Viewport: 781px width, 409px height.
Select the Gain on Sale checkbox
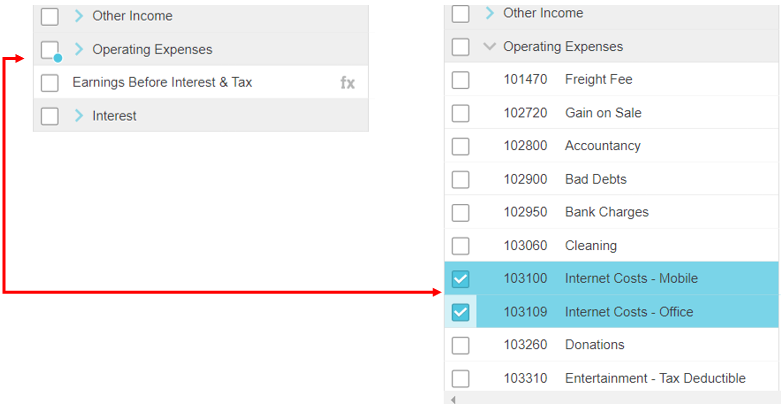point(460,113)
